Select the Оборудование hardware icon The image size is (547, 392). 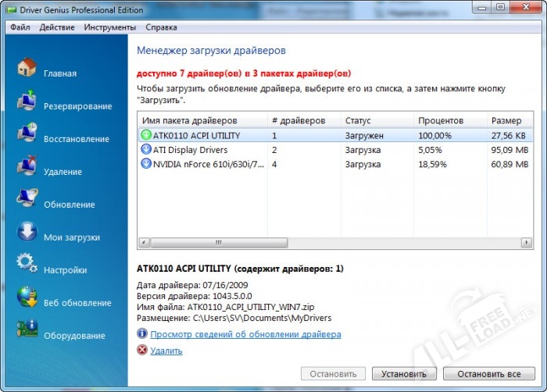[27, 331]
